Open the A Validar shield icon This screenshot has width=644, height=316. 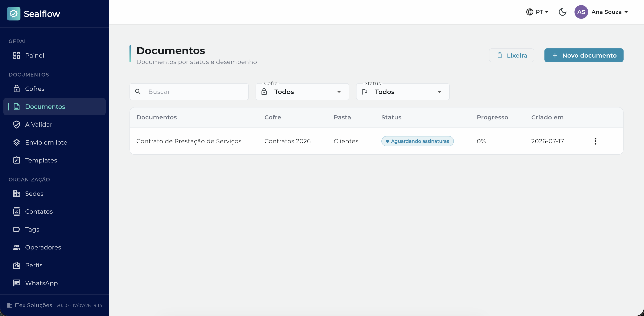[16, 125]
